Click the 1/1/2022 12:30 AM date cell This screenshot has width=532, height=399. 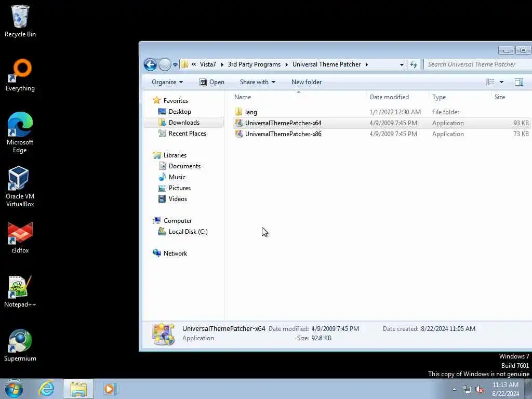click(395, 112)
